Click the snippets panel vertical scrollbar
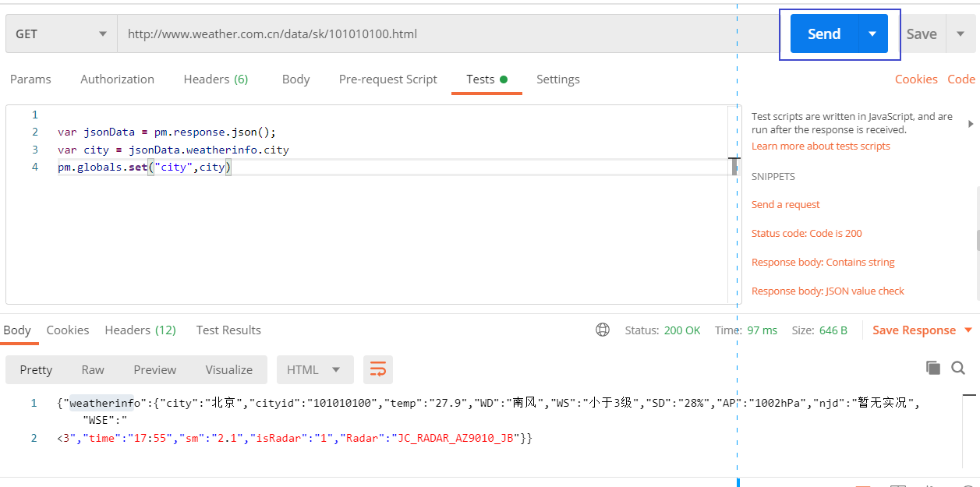Image resolution: width=980 pixels, height=487 pixels. click(x=978, y=241)
